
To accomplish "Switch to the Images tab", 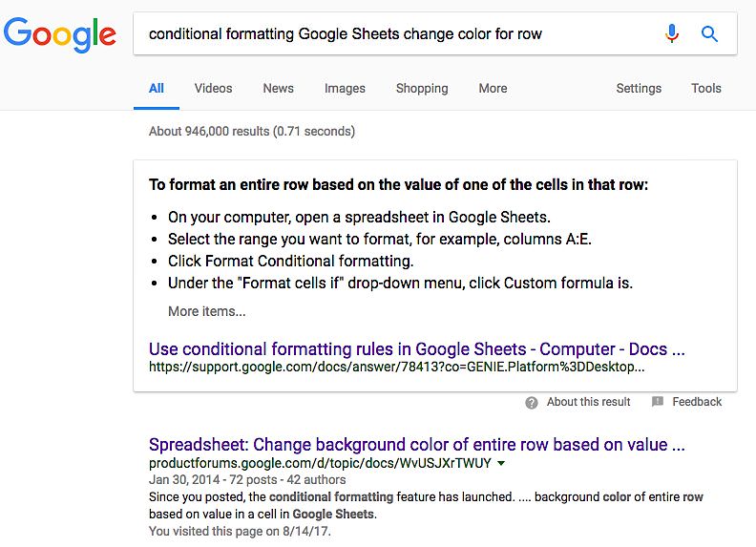I will tap(345, 88).
